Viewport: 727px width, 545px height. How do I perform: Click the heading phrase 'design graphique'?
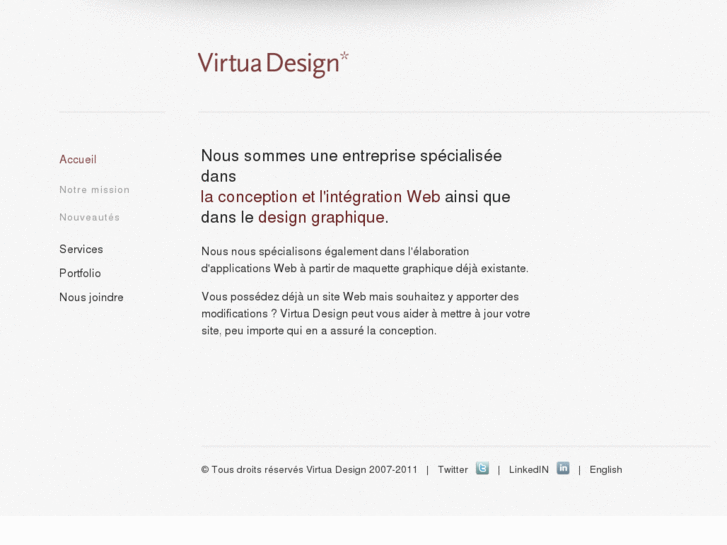(x=321, y=218)
